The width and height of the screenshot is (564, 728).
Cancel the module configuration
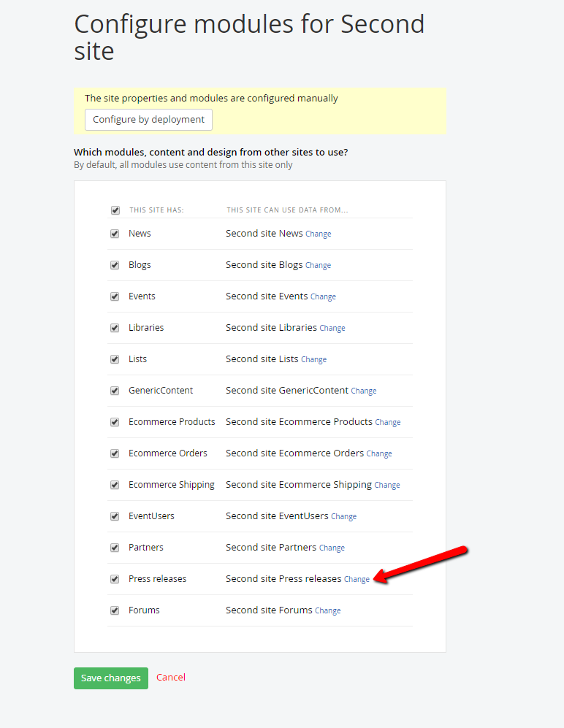[x=170, y=677]
